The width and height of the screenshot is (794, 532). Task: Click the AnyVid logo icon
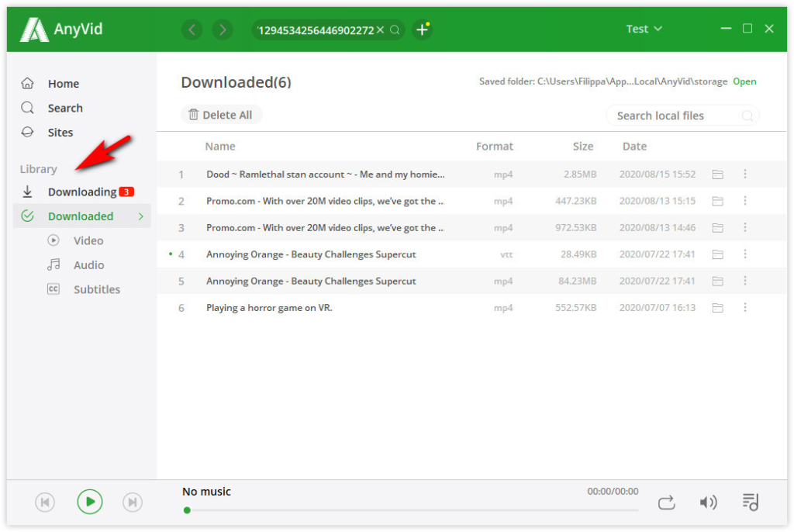click(x=34, y=29)
